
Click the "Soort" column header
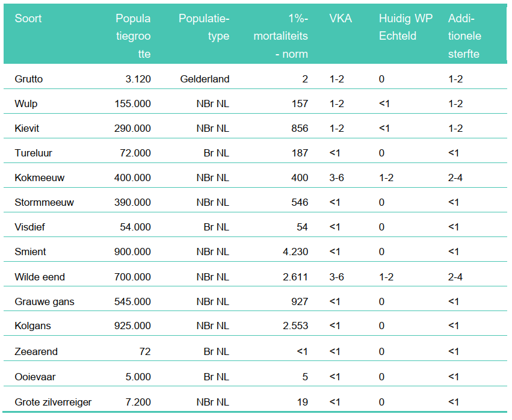[28, 19]
